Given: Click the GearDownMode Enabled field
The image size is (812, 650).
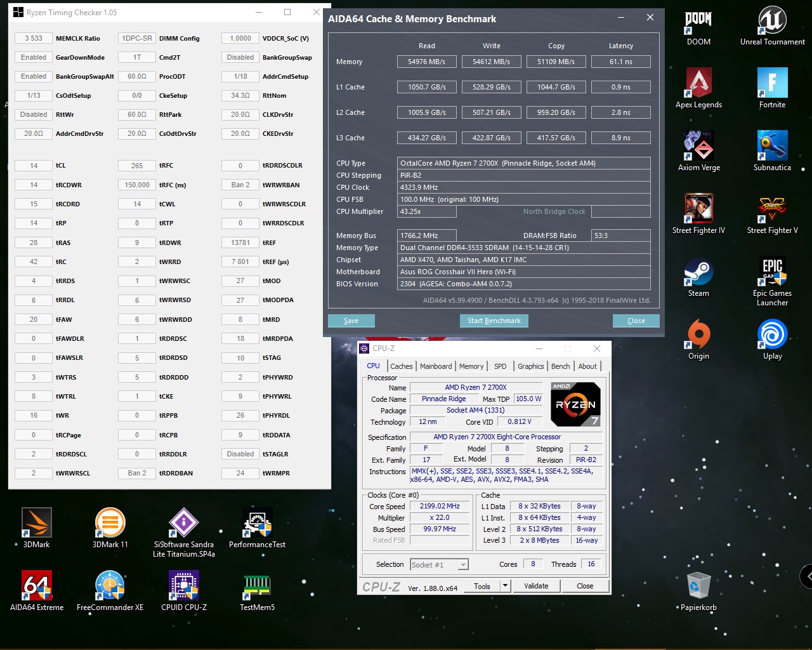Looking at the screenshot, I should coord(34,57).
